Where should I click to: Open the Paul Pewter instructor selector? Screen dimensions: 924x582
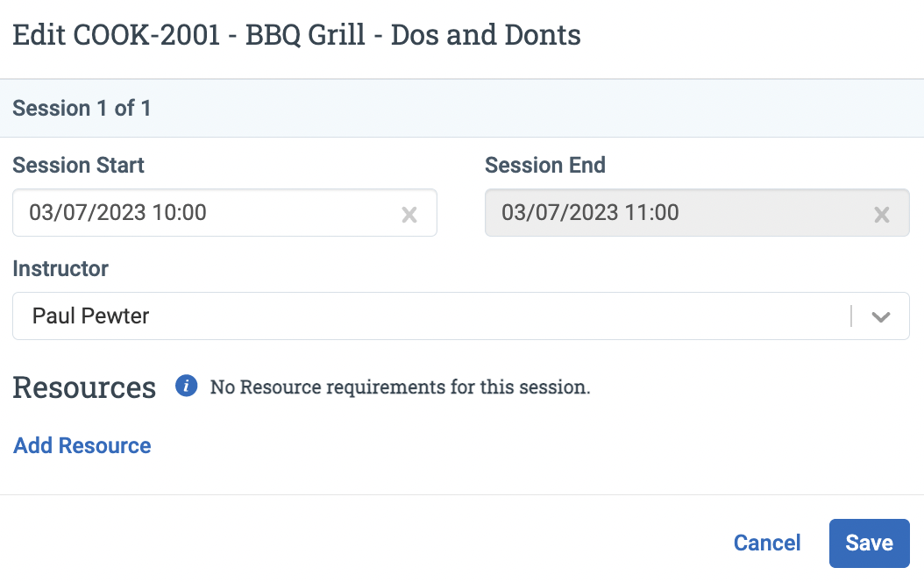[461, 316]
